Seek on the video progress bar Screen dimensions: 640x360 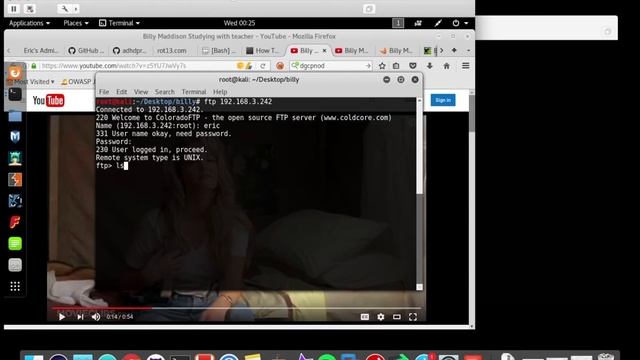coord(236,308)
